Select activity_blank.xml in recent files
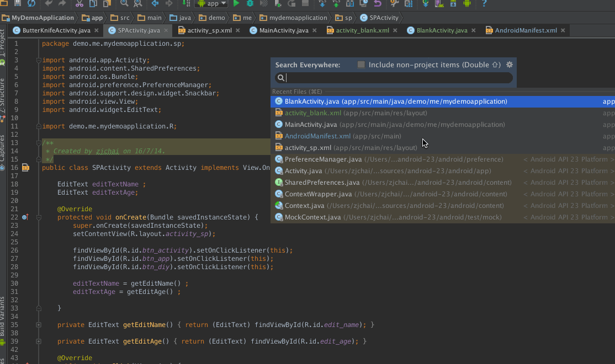The height and width of the screenshot is (364, 615). [443, 113]
